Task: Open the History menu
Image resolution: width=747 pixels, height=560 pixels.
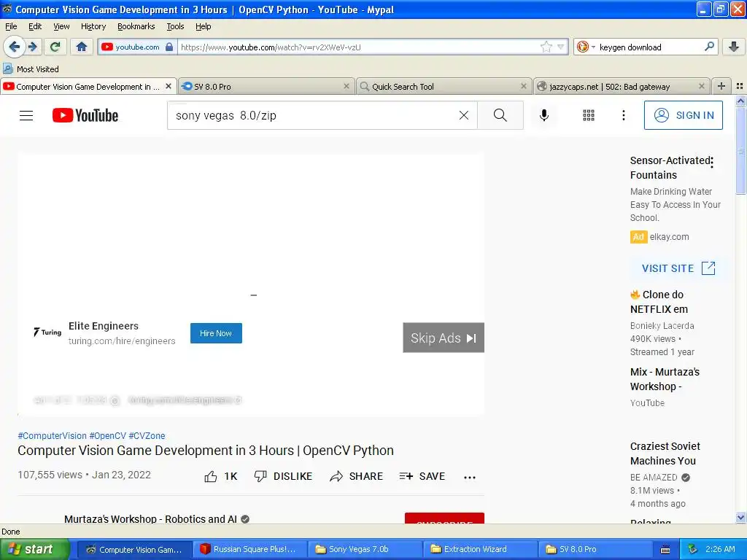Action: 93,26
